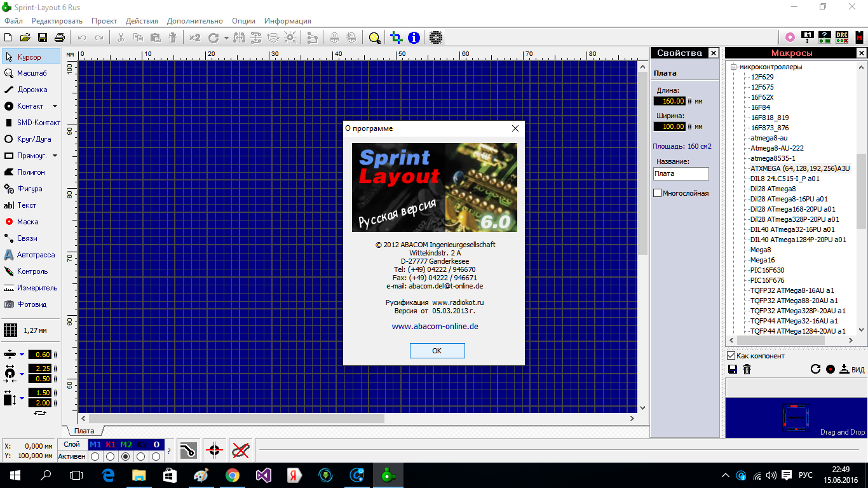Click the R1 components panel icon
868x488 pixels.
(808, 37)
